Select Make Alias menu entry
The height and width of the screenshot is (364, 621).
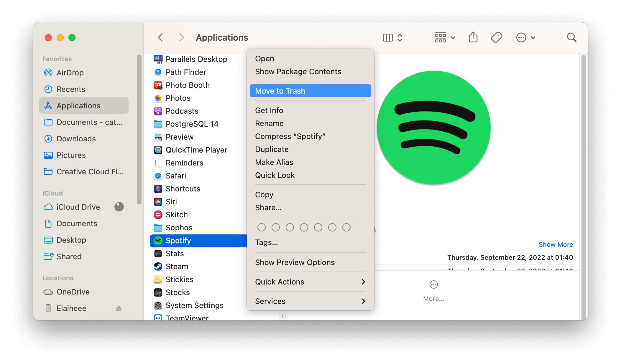(x=310, y=162)
